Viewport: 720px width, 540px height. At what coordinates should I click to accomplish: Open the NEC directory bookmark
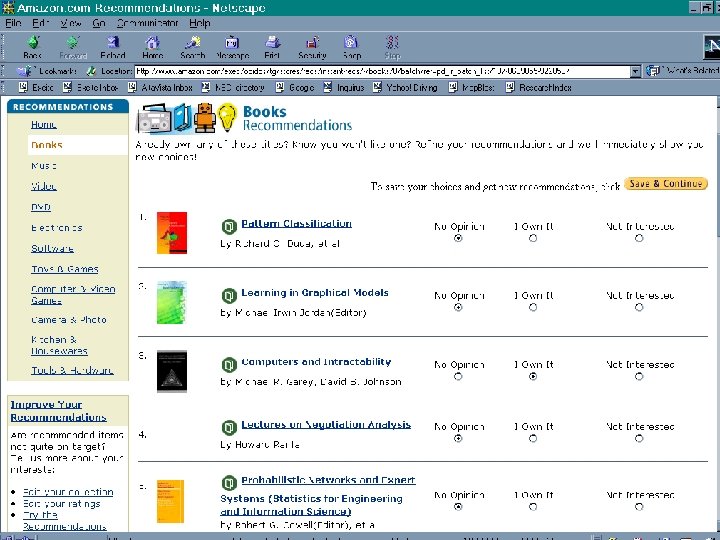point(233,87)
